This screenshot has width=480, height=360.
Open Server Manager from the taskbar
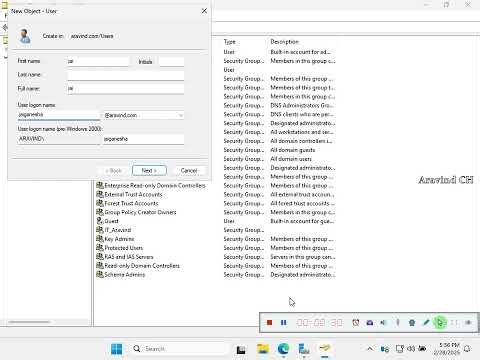pyautogui.click(x=304, y=349)
